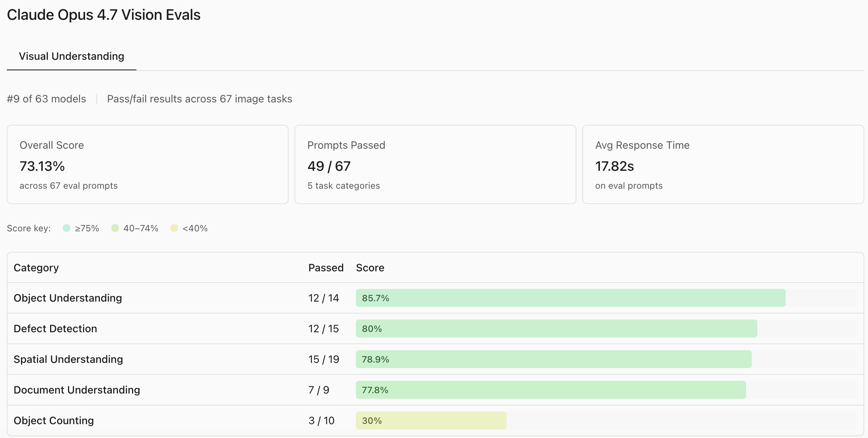
Task: Click the 'Score key:' label
Action: (29, 228)
